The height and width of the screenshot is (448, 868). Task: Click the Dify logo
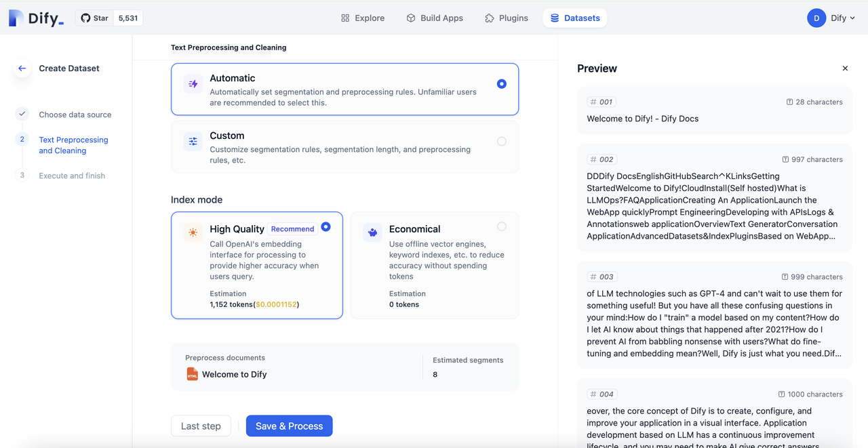[36, 18]
